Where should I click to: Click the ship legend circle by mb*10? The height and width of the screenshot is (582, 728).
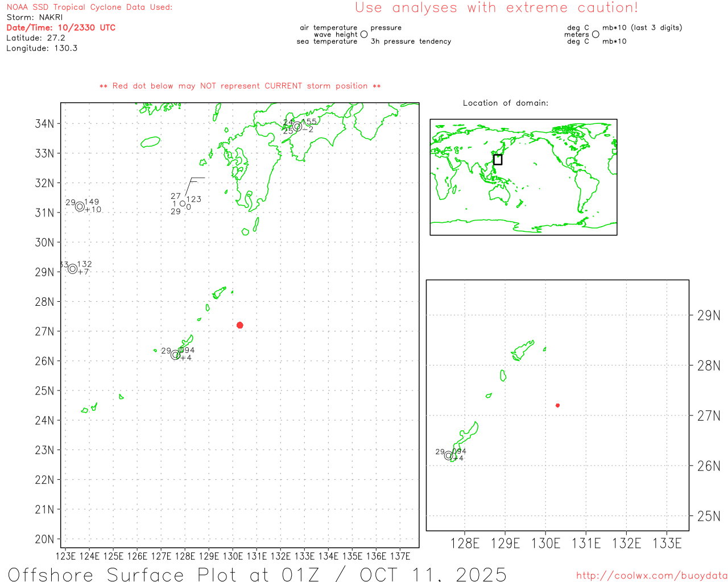pyautogui.click(x=595, y=35)
